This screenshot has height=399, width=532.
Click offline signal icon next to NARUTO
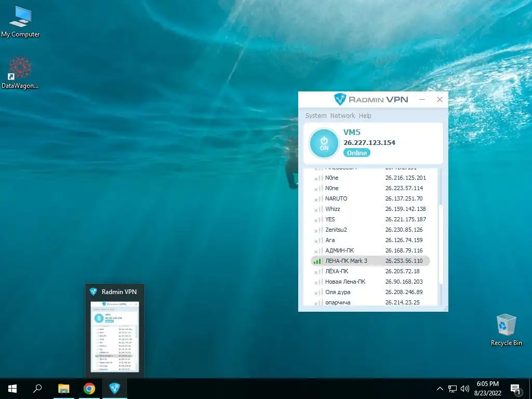tap(318, 199)
